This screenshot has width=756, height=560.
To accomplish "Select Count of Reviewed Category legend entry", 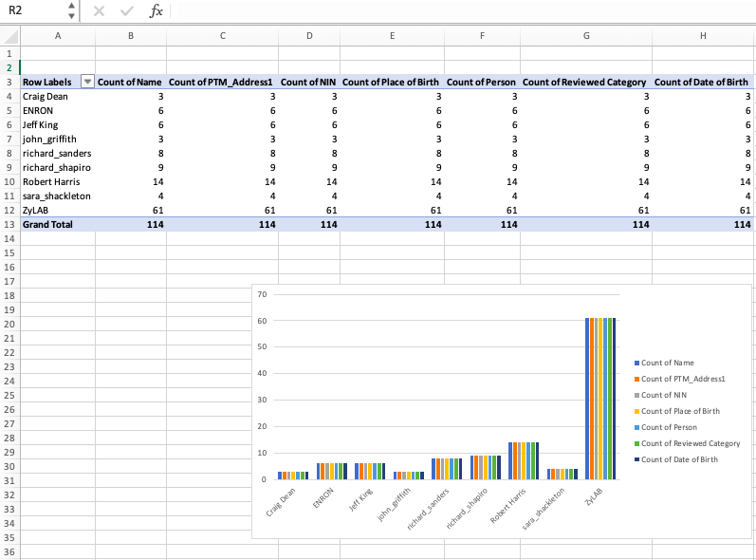I will (687, 443).
